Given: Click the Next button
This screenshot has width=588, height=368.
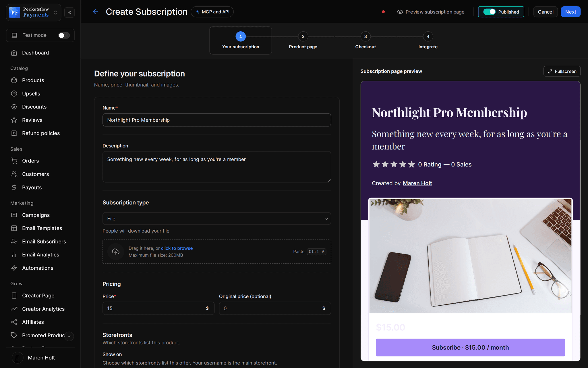Looking at the screenshot, I should click(570, 12).
